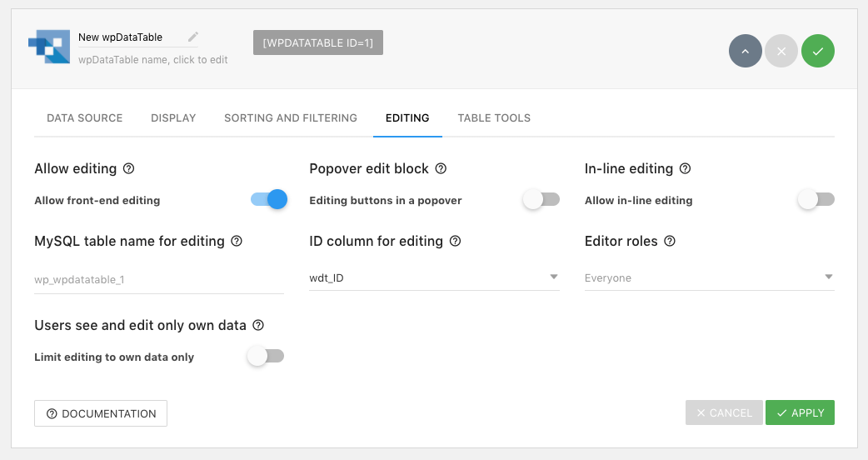
Task: Enable Editing buttons in a popover toggle
Action: pyautogui.click(x=541, y=199)
